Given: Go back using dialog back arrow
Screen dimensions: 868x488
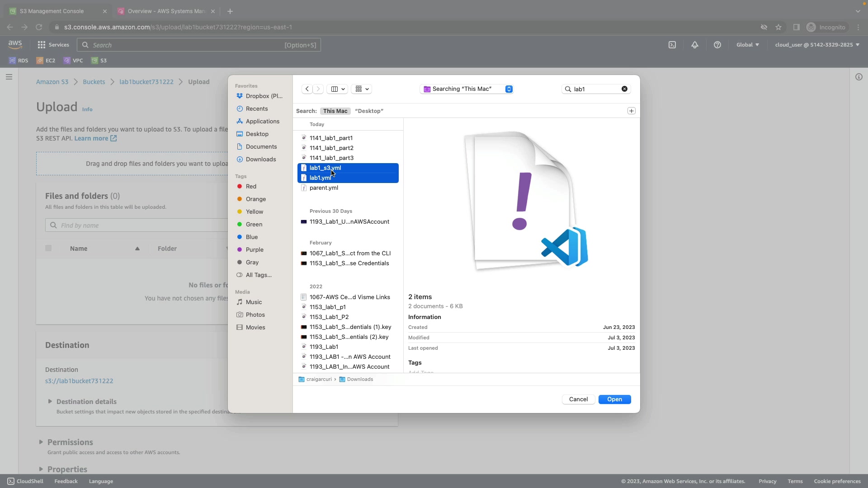Looking at the screenshot, I should pyautogui.click(x=307, y=89).
